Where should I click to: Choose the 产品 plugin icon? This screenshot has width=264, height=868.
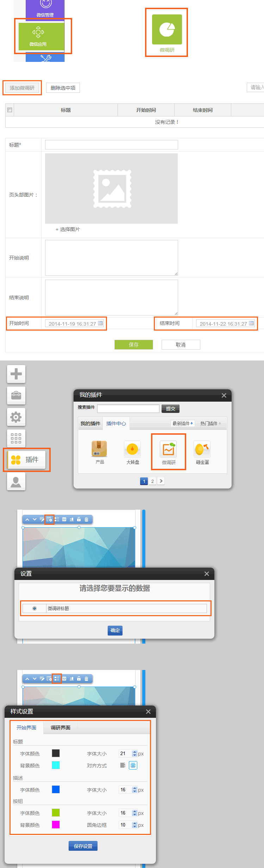click(99, 449)
